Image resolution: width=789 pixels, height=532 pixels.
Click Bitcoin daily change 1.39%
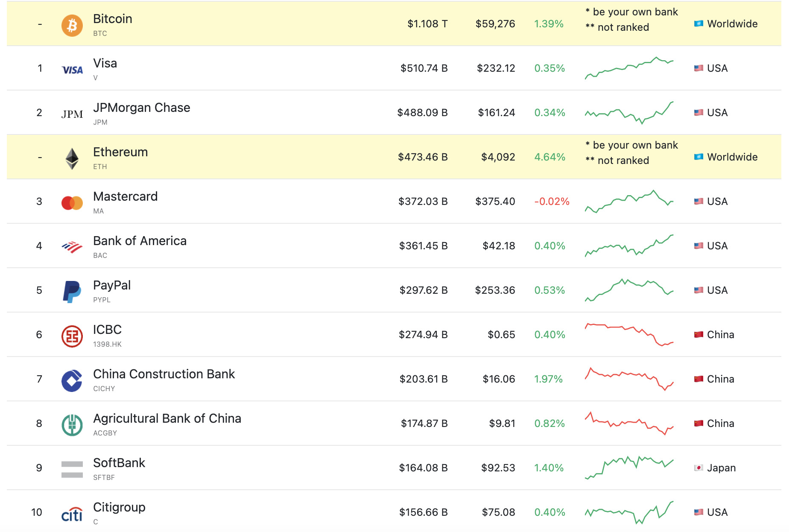pyautogui.click(x=549, y=23)
